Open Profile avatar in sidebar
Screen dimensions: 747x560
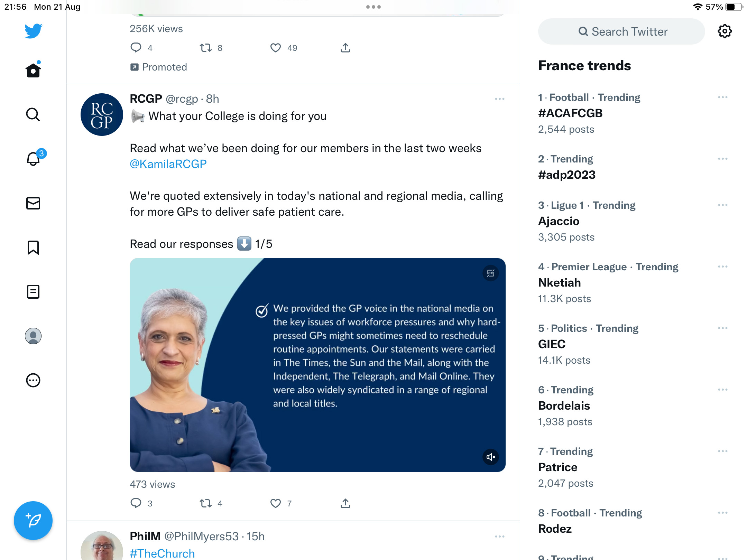(33, 336)
